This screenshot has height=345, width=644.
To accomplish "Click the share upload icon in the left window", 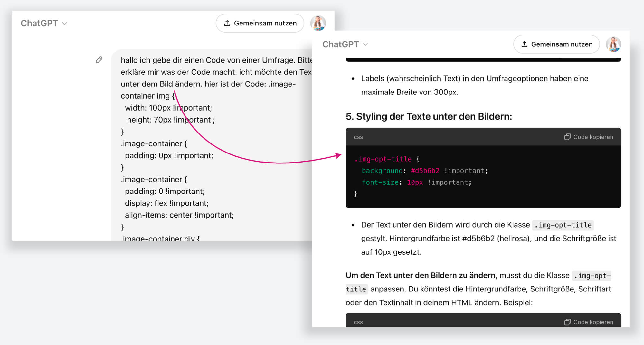I will (x=227, y=23).
